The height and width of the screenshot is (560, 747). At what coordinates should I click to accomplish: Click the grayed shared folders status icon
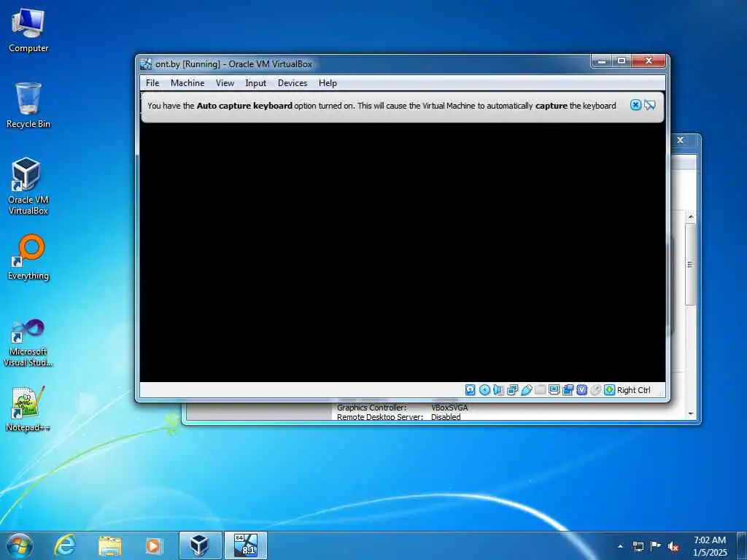pyautogui.click(x=541, y=390)
